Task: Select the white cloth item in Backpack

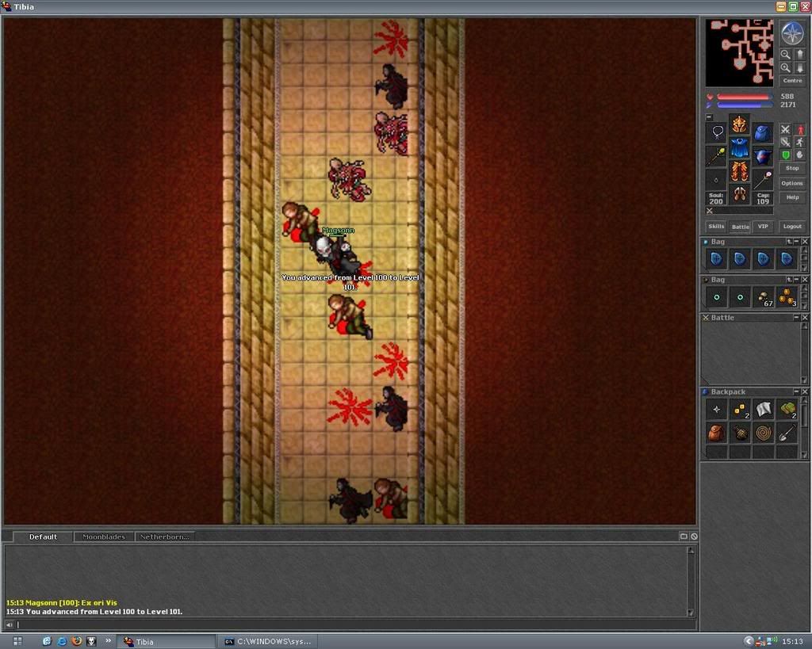Action: [x=764, y=410]
